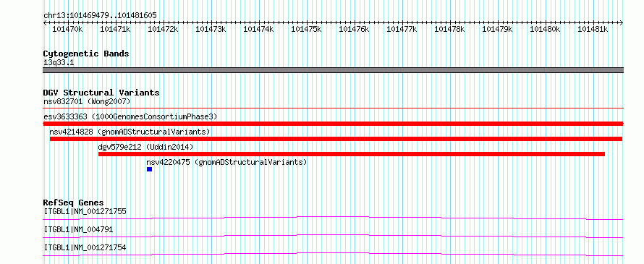Click the small blue nsv4220475 variant block

[x=150, y=169]
